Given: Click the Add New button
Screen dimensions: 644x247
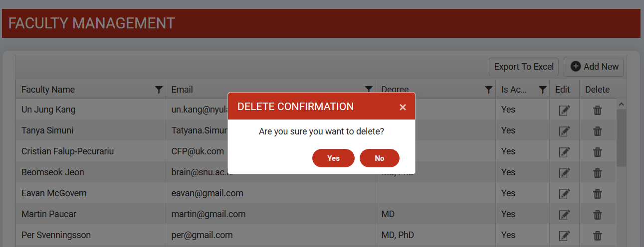Looking at the screenshot, I should click(x=594, y=67).
